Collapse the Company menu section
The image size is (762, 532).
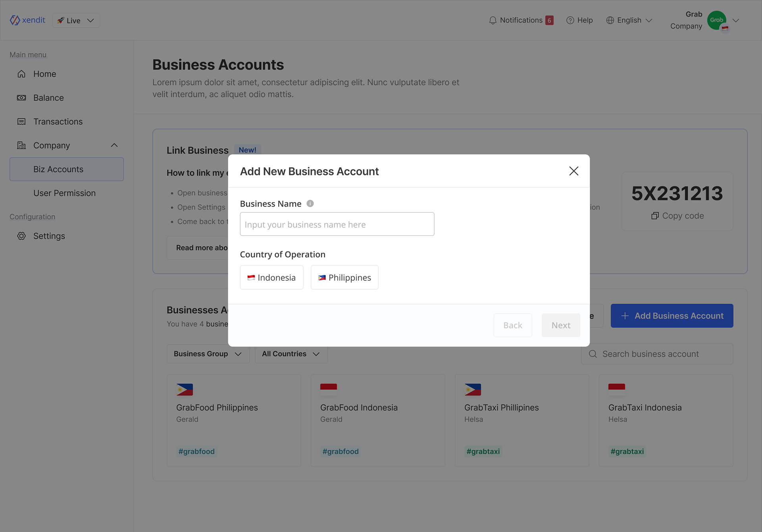[114, 145]
